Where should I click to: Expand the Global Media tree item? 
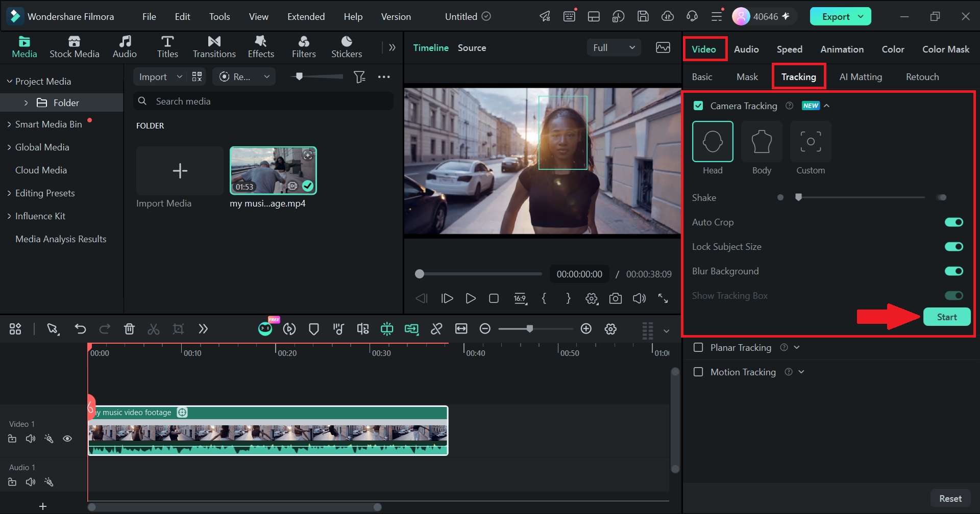[9, 147]
